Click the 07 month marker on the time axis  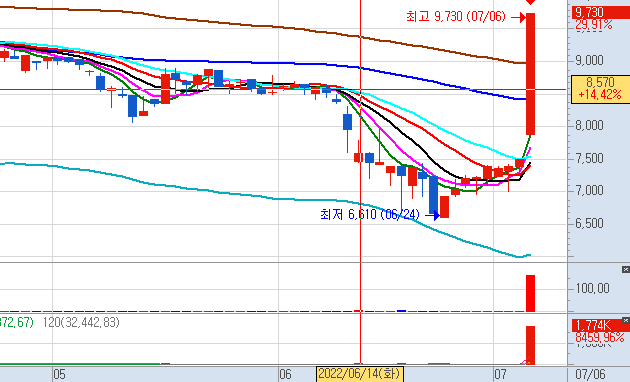pyautogui.click(x=500, y=374)
